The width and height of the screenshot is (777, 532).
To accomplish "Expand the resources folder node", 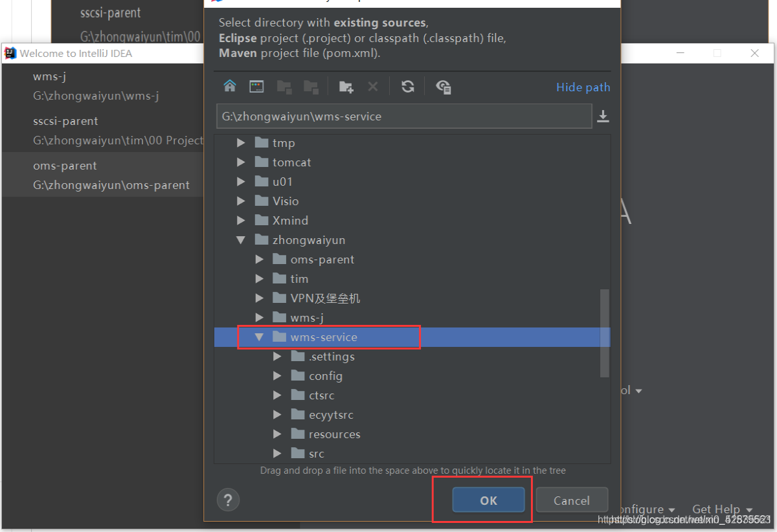I will click(x=277, y=434).
